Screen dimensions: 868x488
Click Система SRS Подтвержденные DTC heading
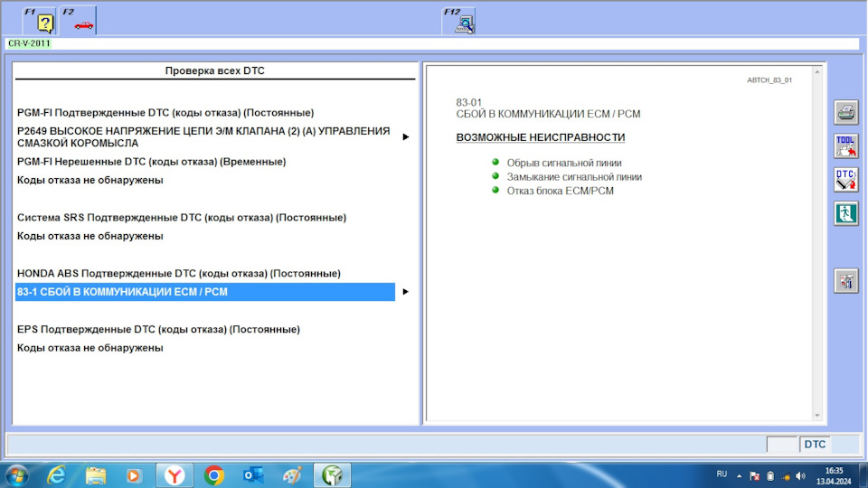pyautogui.click(x=182, y=218)
